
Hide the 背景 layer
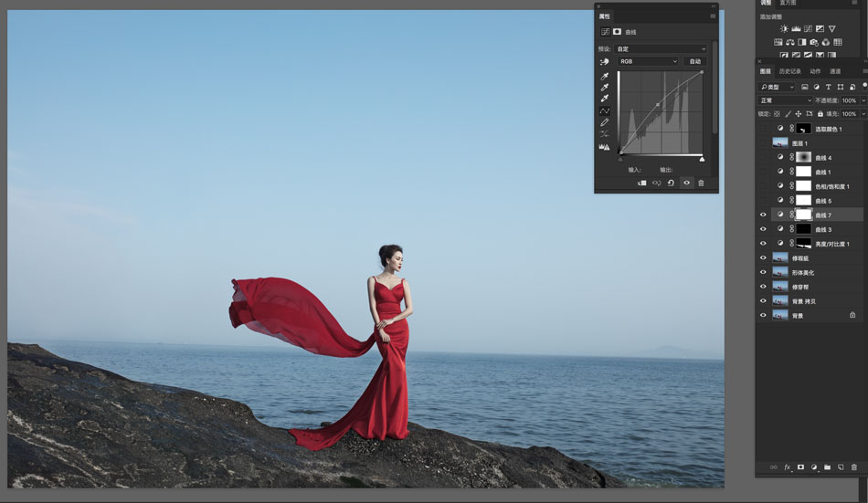point(763,316)
